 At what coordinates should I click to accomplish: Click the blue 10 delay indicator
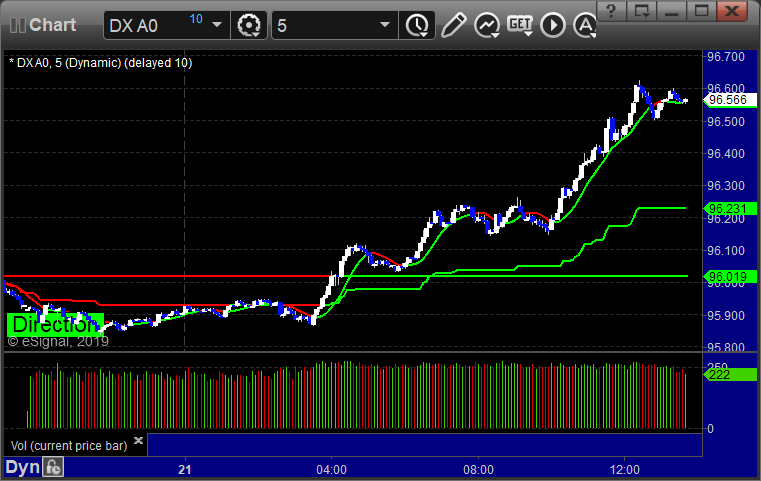pyautogui.click(x=196, y=19)
